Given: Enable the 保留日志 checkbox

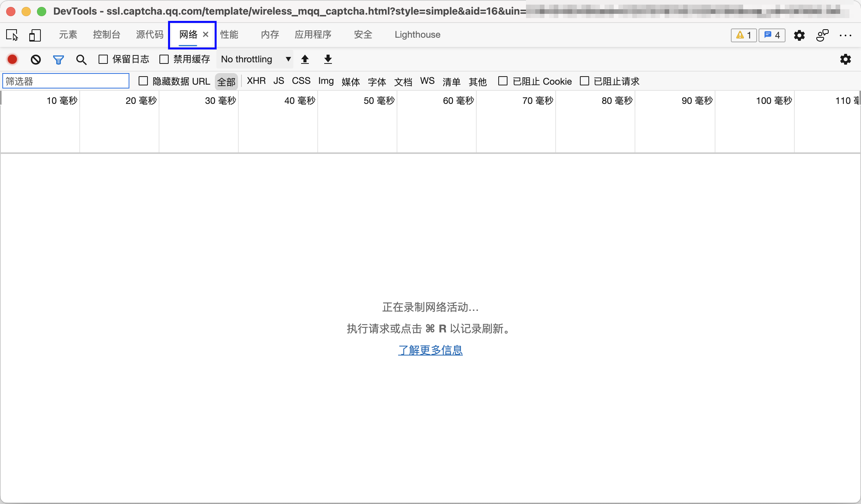Looking at the screenshot, I should coord(103,59).
